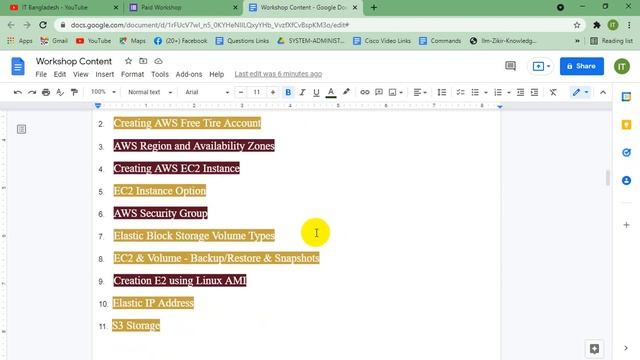Open the zoom level 100% dropdown
This screenshot has width=640, height=360.
coord(103,92)
